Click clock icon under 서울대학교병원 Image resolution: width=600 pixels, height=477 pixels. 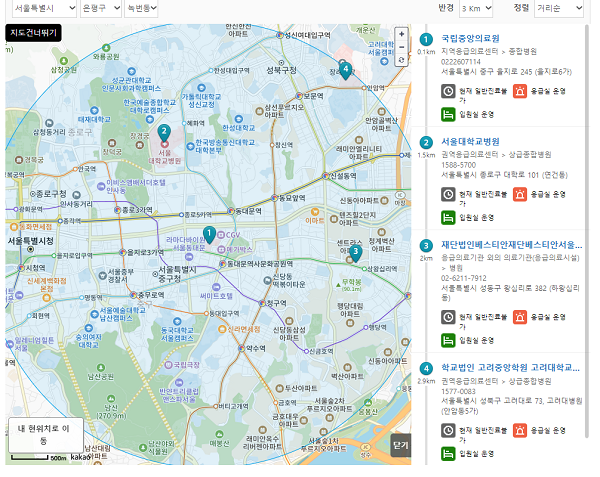pyautogui.click(x=448, y=194)
